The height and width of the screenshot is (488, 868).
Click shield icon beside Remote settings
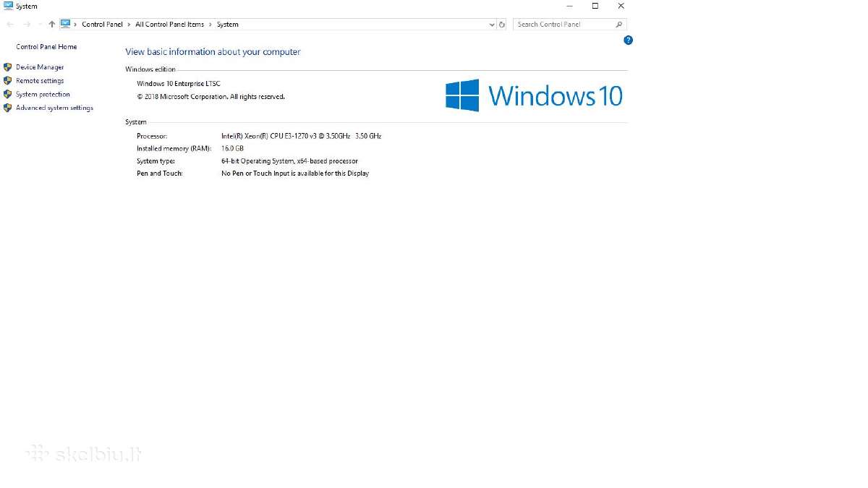8,81
